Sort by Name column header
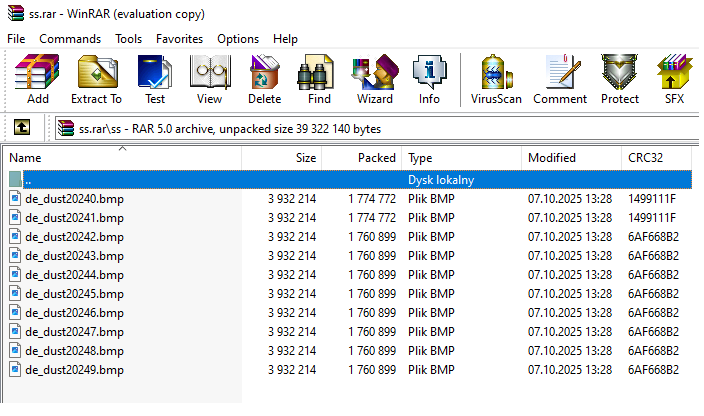 pos(123,158)
